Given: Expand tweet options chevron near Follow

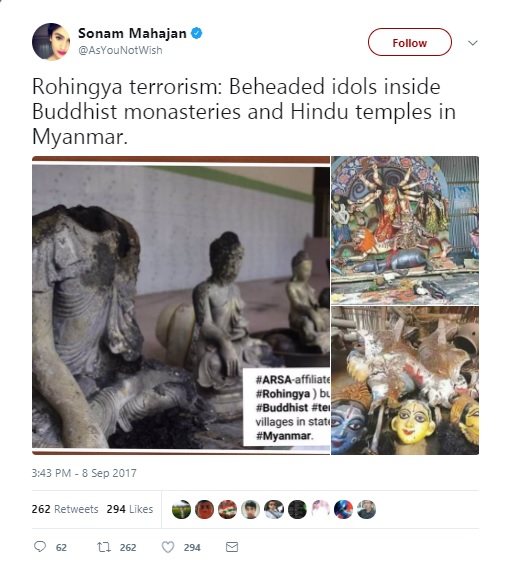Looking at the screenshot, I should (473, 43).
